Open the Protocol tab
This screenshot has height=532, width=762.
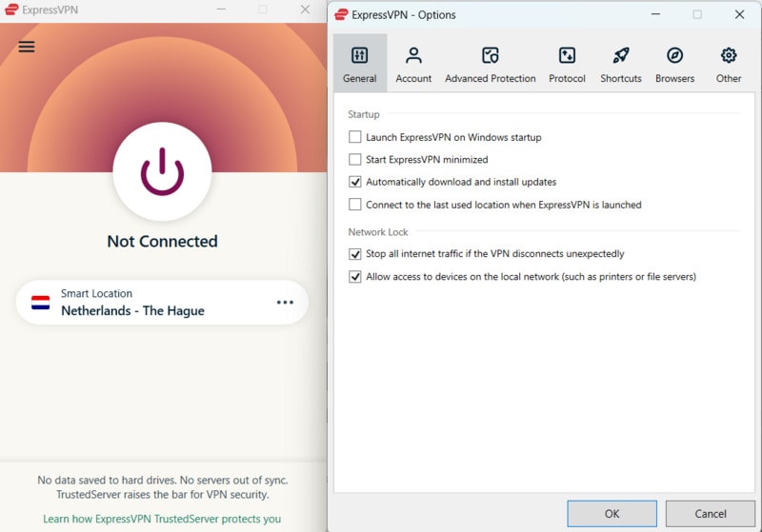coord(567,65)
